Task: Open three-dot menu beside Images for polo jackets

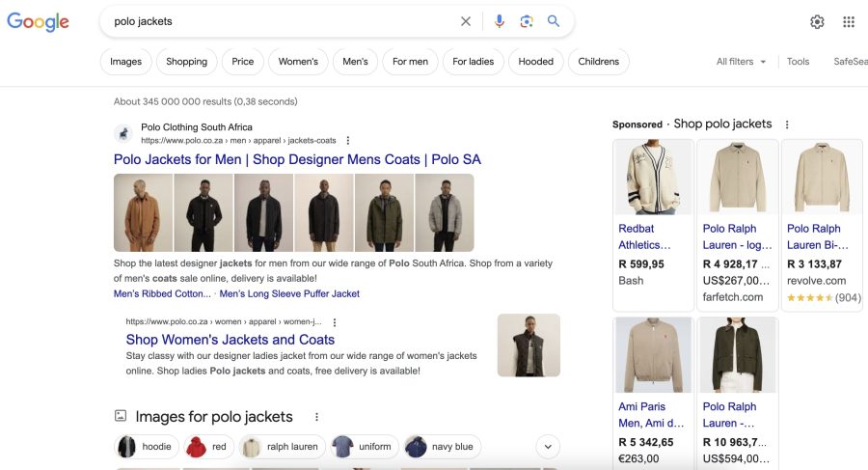Action: (316, 417)
